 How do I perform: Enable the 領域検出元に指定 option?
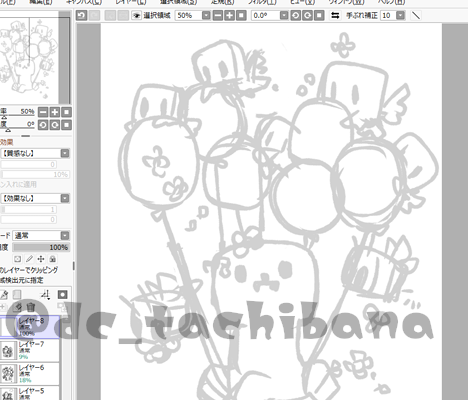[22, 280]
